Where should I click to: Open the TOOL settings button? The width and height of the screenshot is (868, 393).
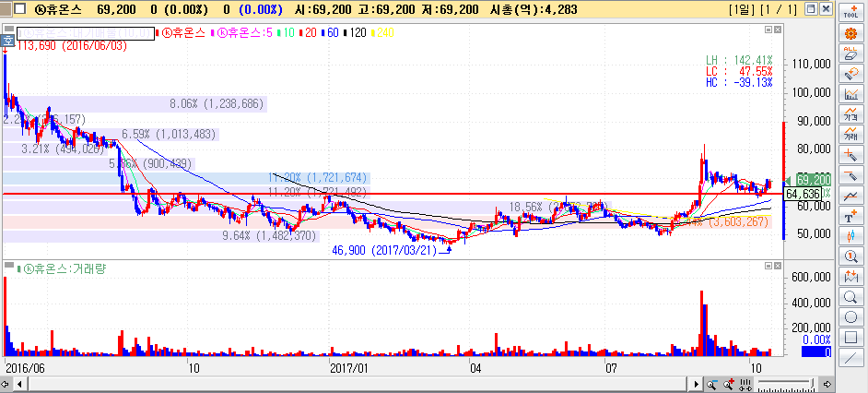[851, 10]
